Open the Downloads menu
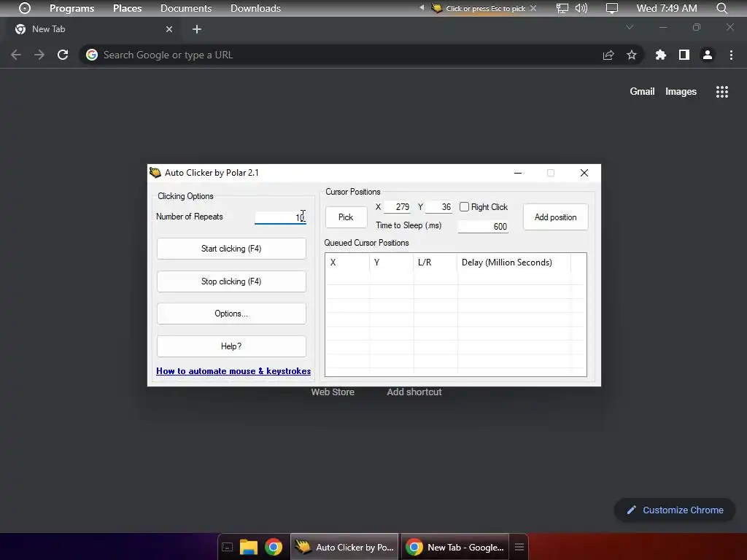 pyautogui.click(x=255, y=8)
